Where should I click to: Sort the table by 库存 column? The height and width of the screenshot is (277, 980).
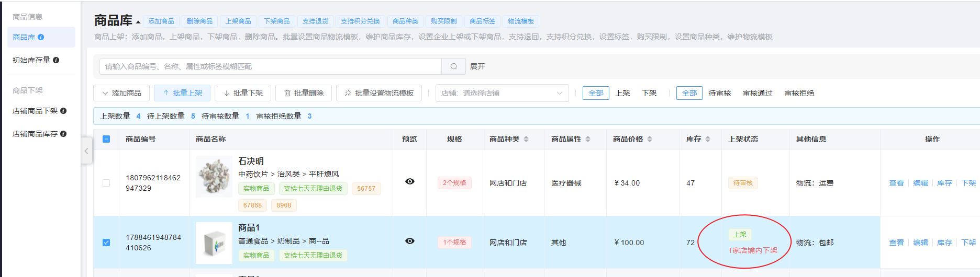click(x=708, y=139)
